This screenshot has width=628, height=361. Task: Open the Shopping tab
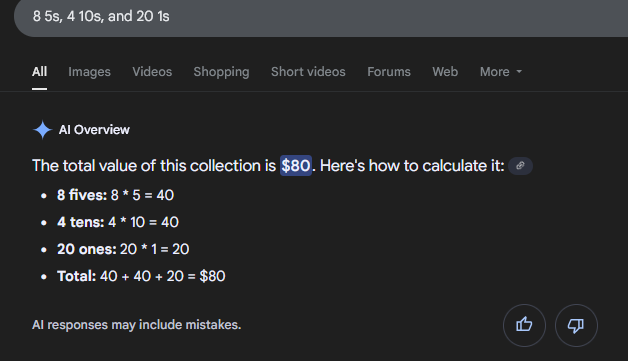click(221, 72)
